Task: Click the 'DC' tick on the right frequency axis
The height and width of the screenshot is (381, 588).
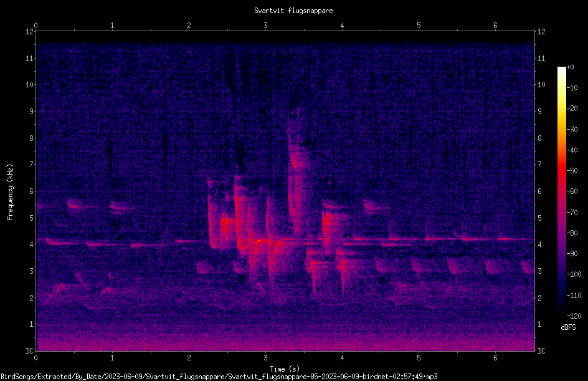Action: click(x=541, y=351)
